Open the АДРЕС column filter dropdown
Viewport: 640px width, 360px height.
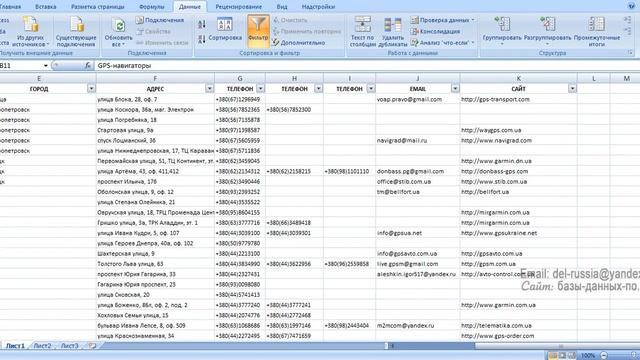209,89
